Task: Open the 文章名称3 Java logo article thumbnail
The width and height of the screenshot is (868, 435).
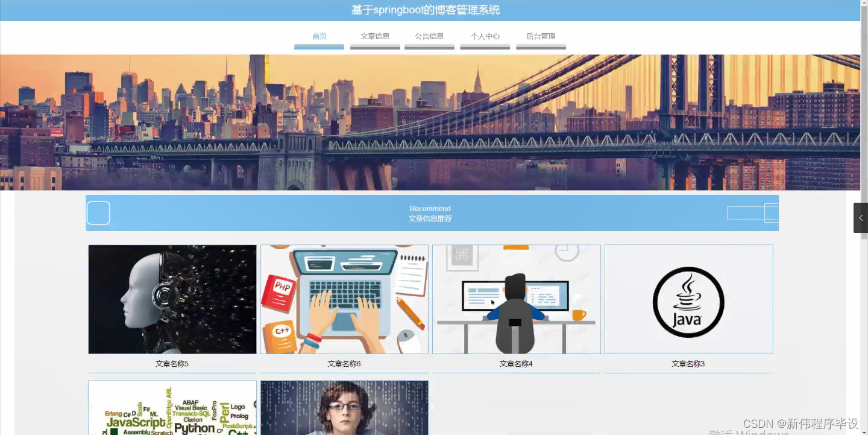Action: point(688,299)
